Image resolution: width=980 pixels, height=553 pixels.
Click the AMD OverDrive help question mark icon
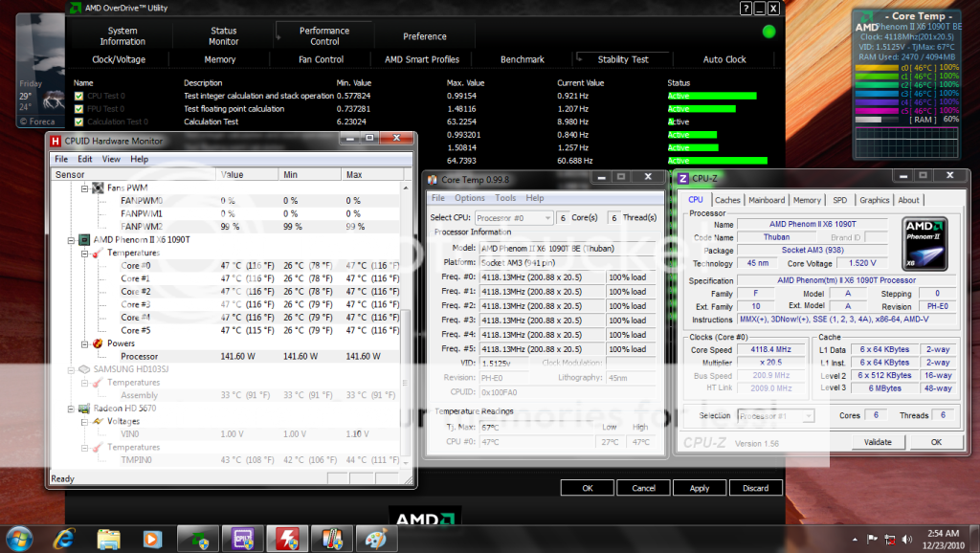(746, 9)
